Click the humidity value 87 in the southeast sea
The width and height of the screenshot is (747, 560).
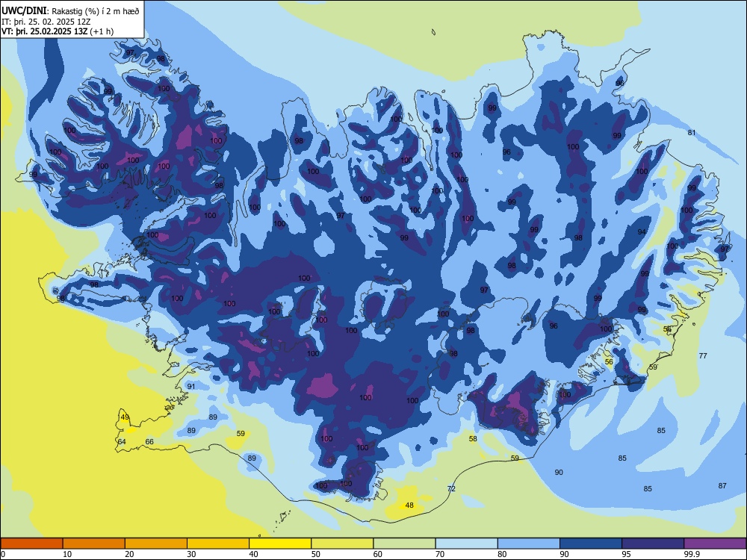click(x=722, y=486)
